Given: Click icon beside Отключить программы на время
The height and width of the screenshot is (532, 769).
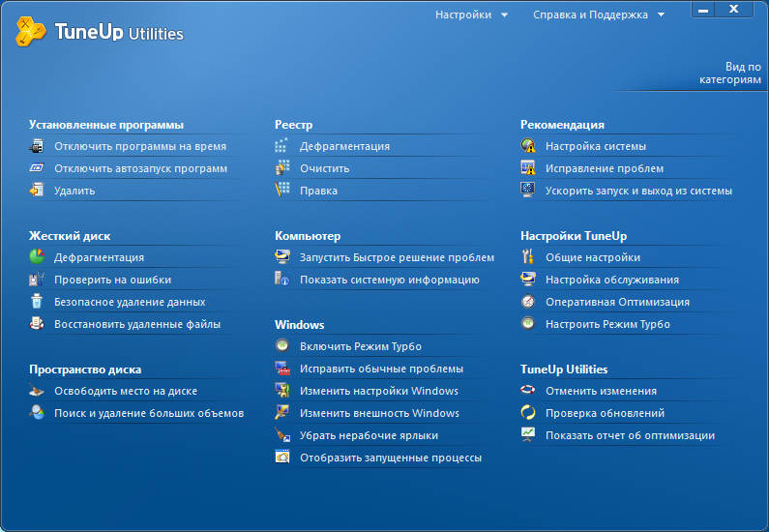Looking at the screenshot, I should coord(37,146).
